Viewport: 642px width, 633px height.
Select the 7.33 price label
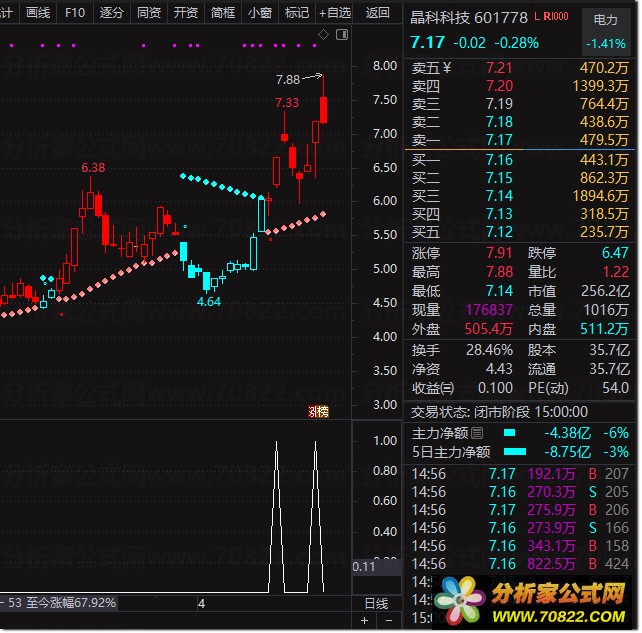pos(287,102)
